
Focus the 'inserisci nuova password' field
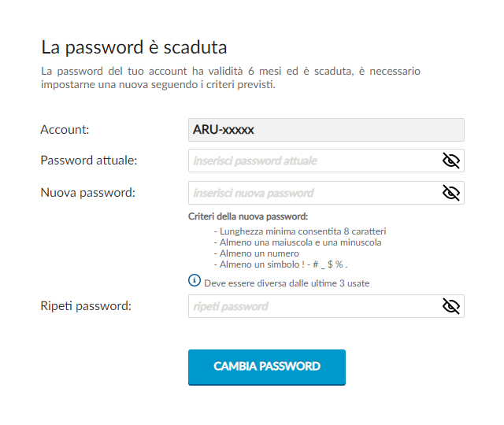point(326,193)
